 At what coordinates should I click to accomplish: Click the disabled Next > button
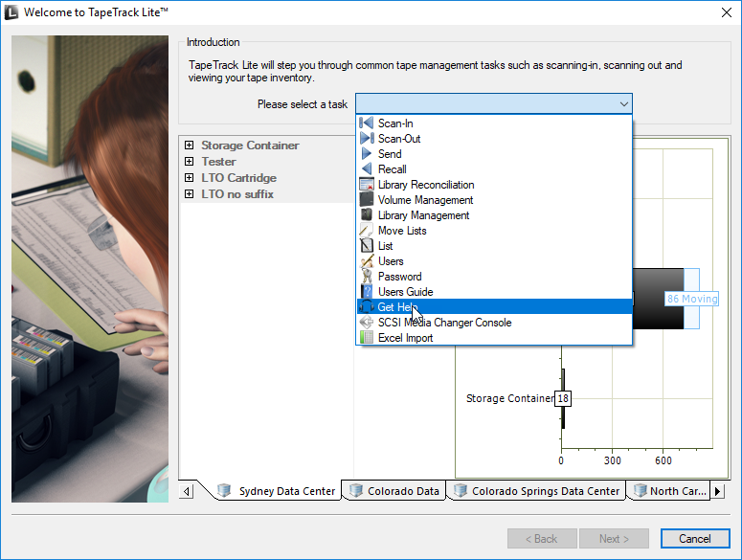pyautogui.click(x=614, y=539)
